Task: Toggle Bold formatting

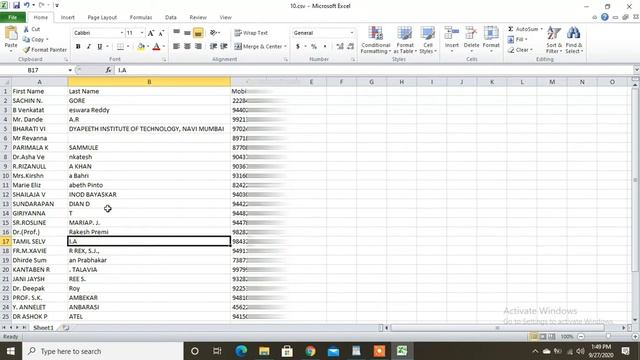Action: (78, 47)
